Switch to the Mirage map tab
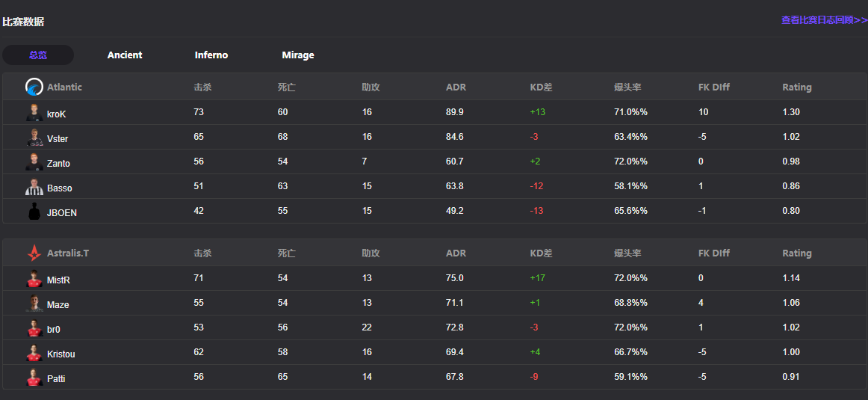The image size is (868, 400). click(x=298, y=55)
